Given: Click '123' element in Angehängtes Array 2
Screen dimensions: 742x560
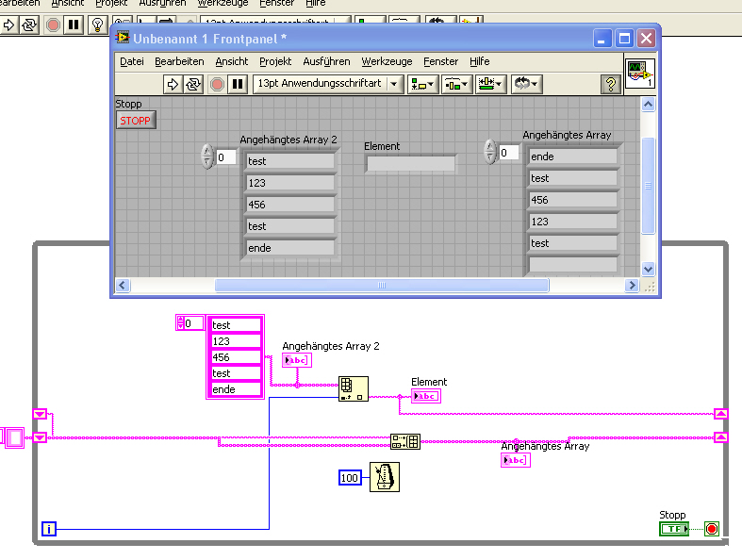Looking at the screenshot, I should [x=290, y=183].
